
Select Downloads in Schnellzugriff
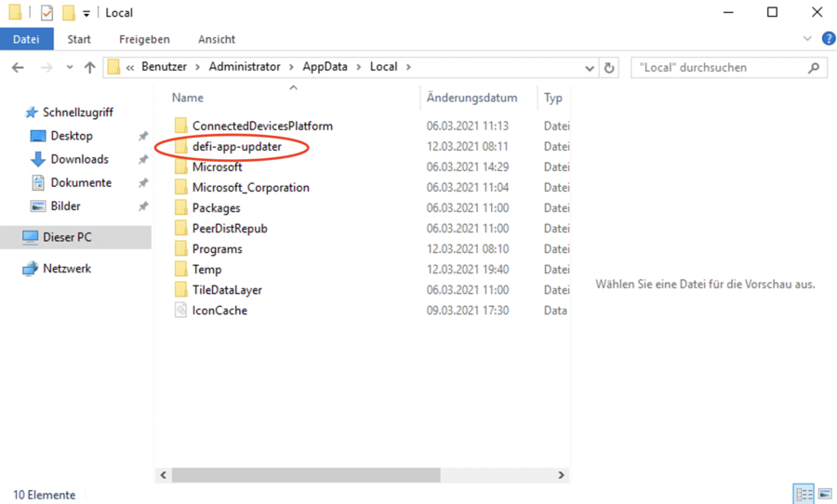point(79,159)
